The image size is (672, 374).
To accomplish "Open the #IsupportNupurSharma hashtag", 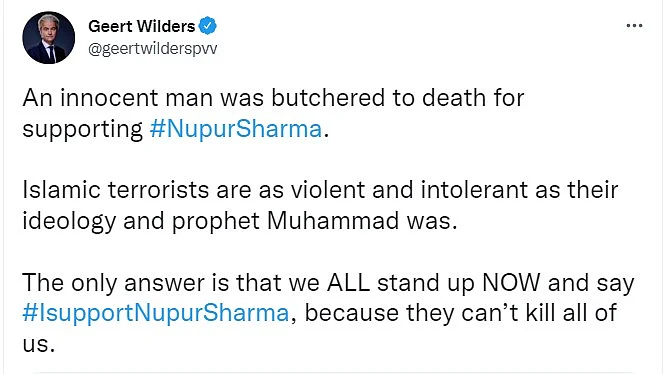I will [x=156, y=313].
